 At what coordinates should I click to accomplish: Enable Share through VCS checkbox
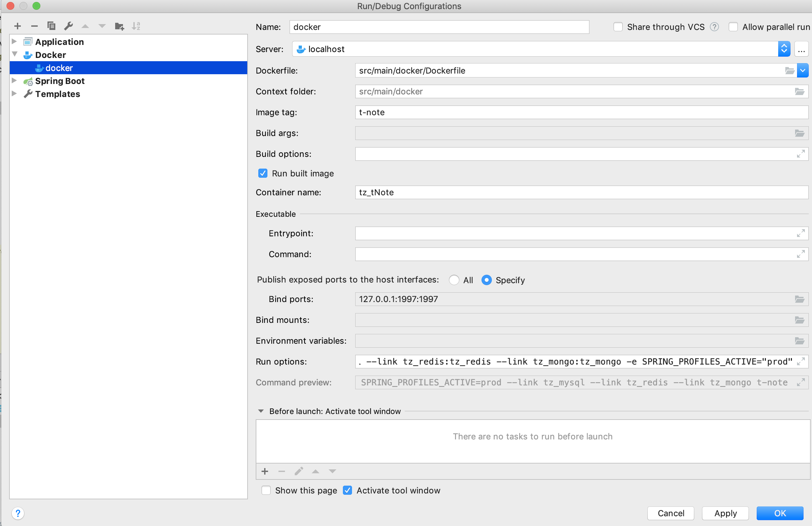coord(618,27)
